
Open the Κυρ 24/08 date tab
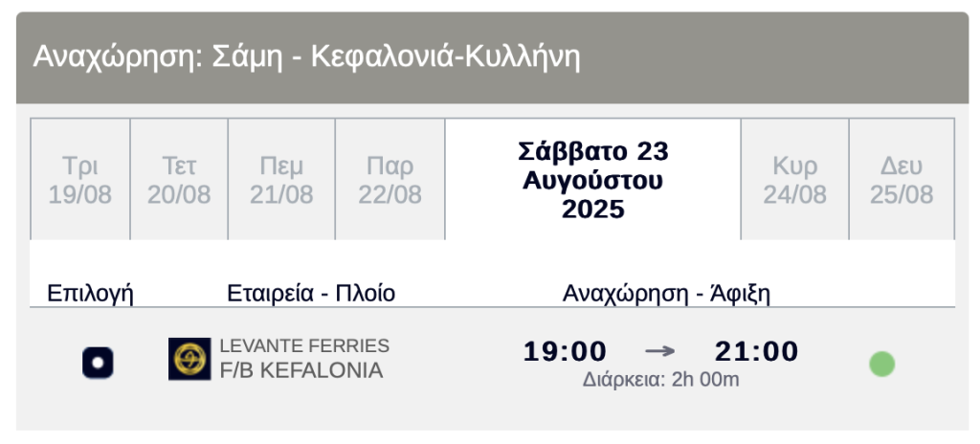795,180
